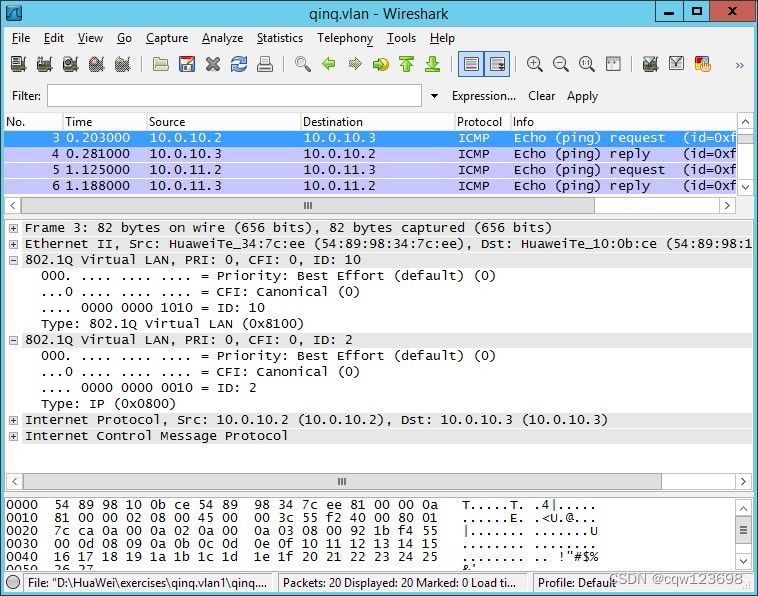
Task: Click the expert info status bar button
Action: (13, 582)
